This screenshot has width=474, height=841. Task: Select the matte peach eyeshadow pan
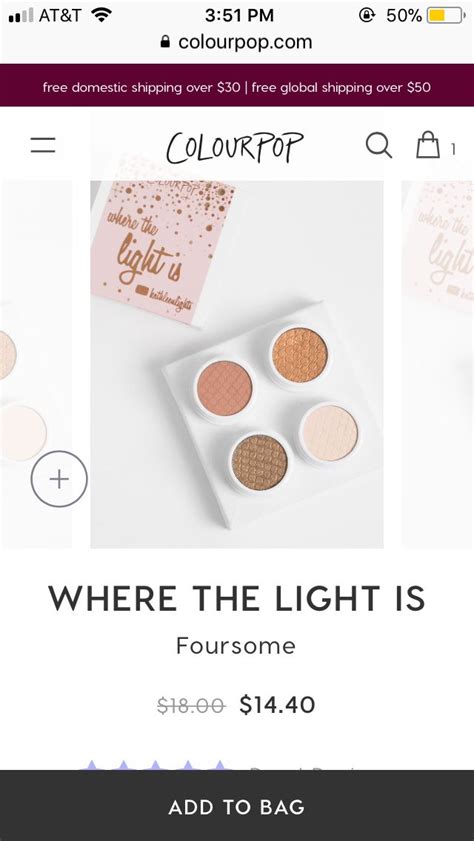(x=224, y=388)
